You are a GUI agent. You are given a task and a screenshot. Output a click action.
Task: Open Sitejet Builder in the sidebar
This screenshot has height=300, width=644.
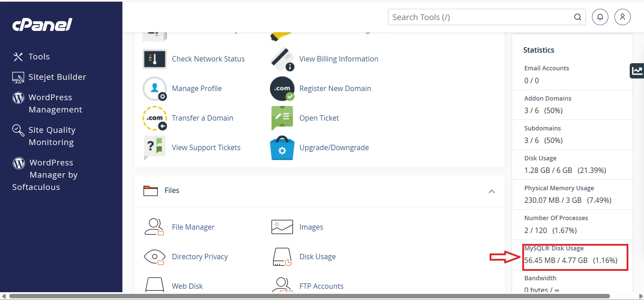57,77
